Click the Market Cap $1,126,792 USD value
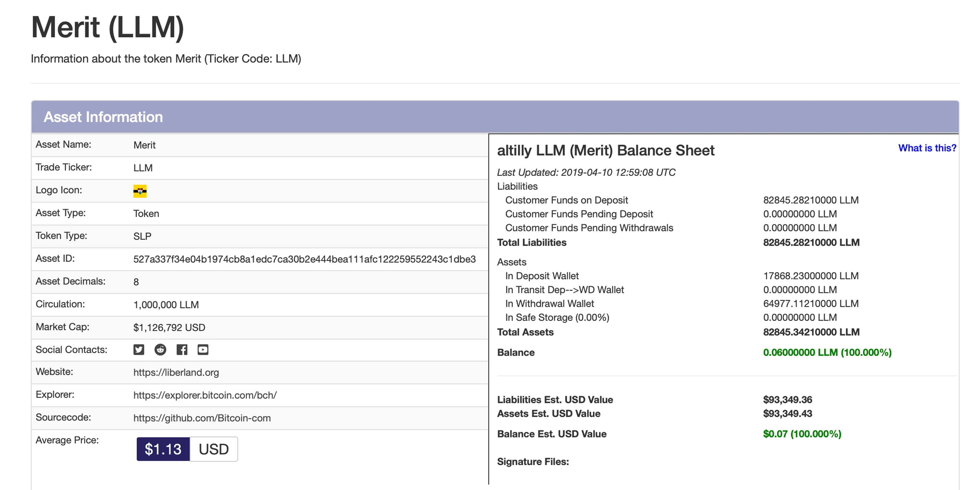 tap(169, 328)
